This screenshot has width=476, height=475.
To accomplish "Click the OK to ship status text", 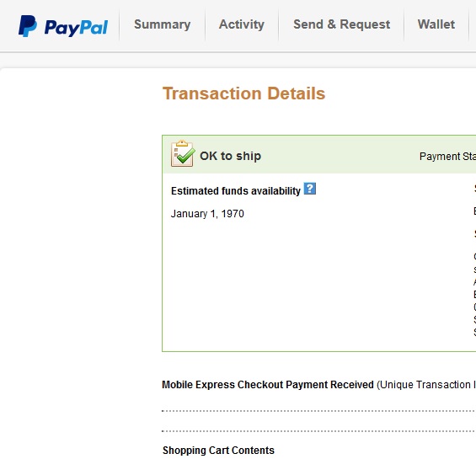I will (230, 156).
